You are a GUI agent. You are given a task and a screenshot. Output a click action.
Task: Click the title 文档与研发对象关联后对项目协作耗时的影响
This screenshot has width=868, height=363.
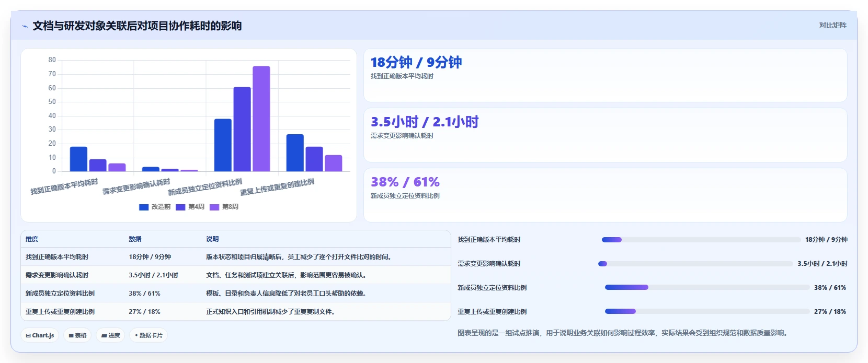click(137, 26)
